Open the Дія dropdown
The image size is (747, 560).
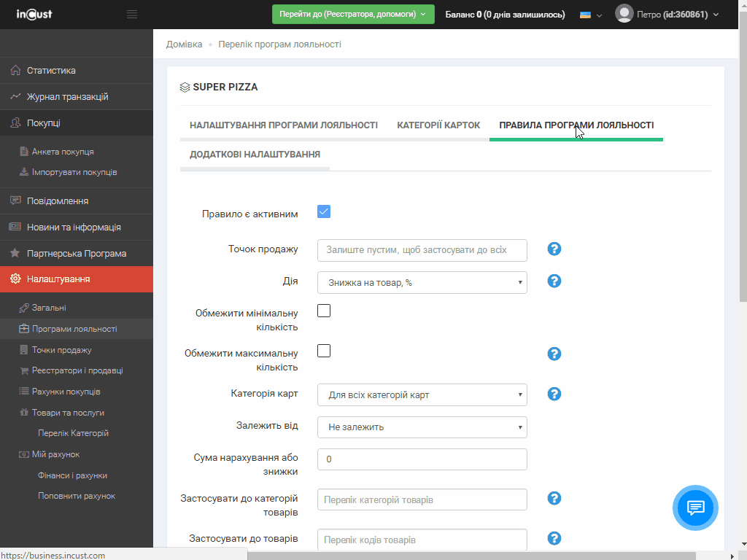422,283
